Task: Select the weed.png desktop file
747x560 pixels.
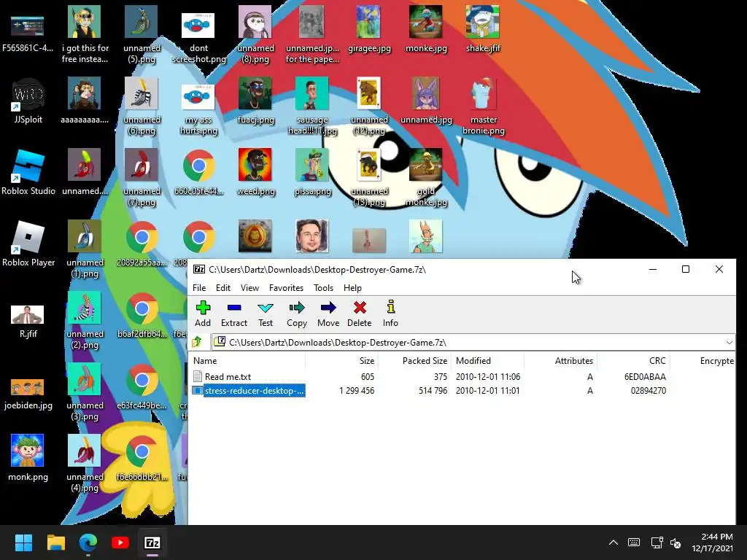Action: pyautogui.click(x=255, y=172)
